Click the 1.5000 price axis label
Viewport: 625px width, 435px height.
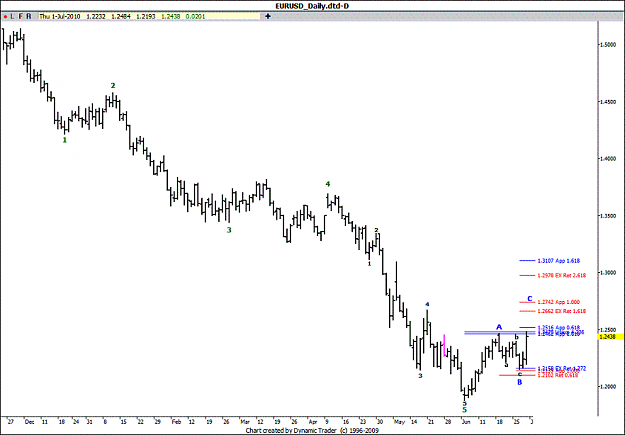(x=608, y=45)
